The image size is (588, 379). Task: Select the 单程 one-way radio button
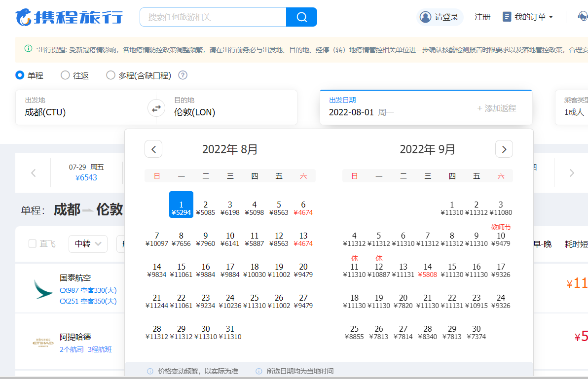(x=20, y=75)
